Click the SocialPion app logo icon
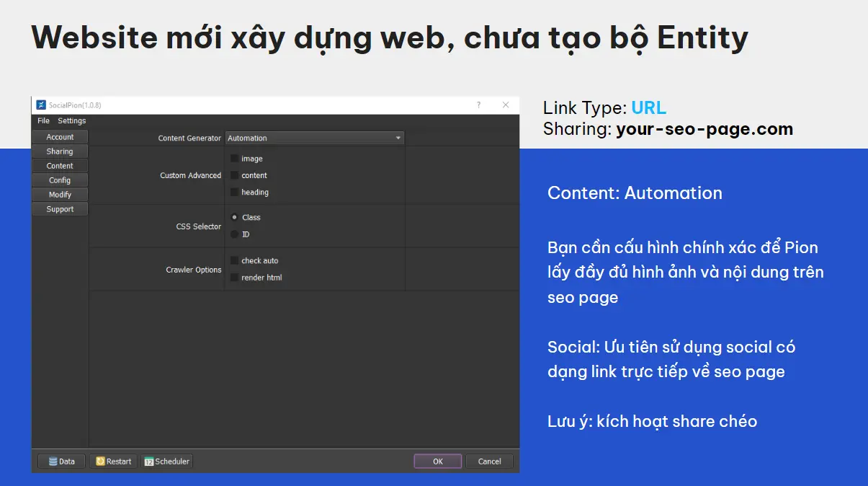 click(x=41, y=105)
